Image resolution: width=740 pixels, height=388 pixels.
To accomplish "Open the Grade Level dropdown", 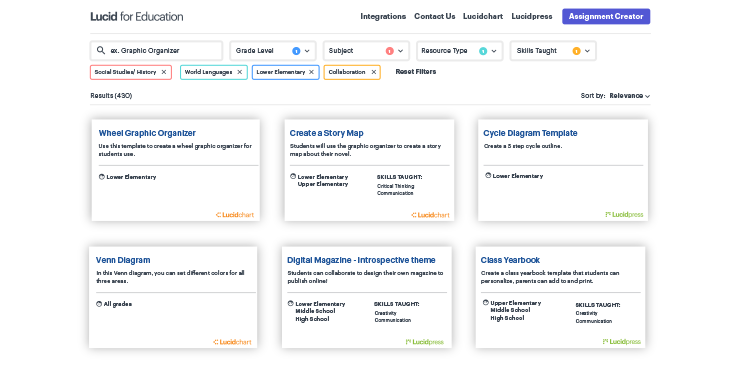I will click(273, 51).
